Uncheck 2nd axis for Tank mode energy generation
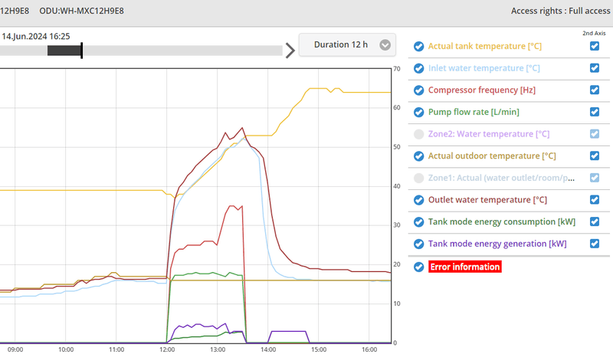 click(x=595, y=244)
